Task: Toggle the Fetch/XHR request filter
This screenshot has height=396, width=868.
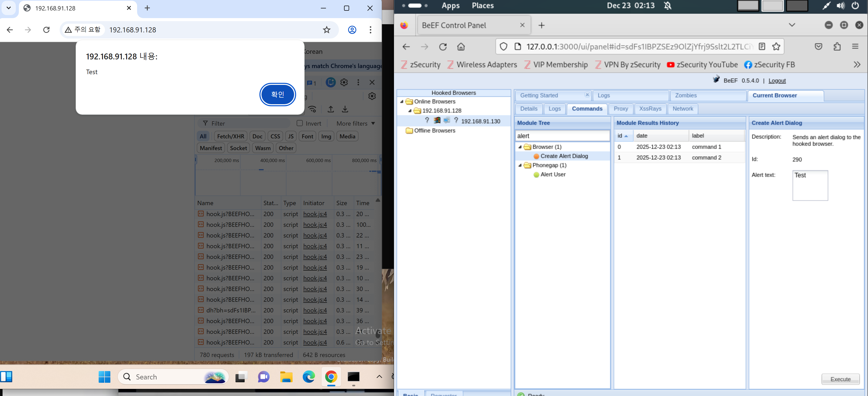Action: click(230, 136)
